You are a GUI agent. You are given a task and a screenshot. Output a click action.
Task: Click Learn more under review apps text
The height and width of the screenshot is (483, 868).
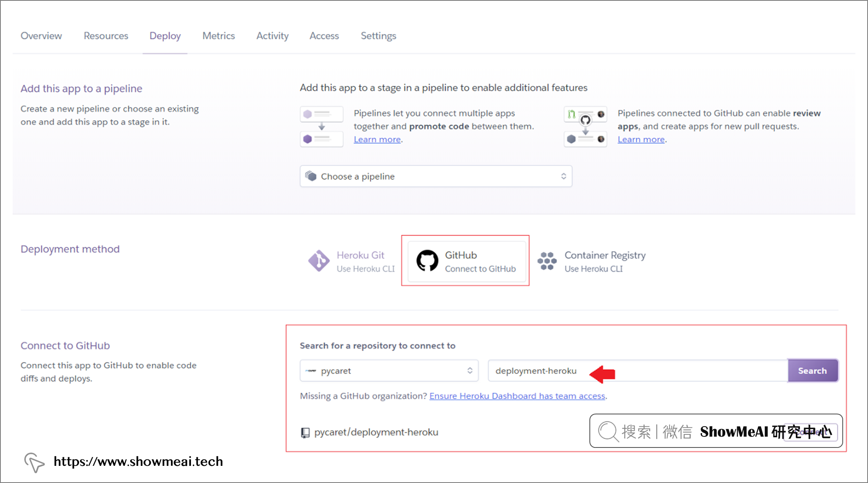tap(641, 139)
